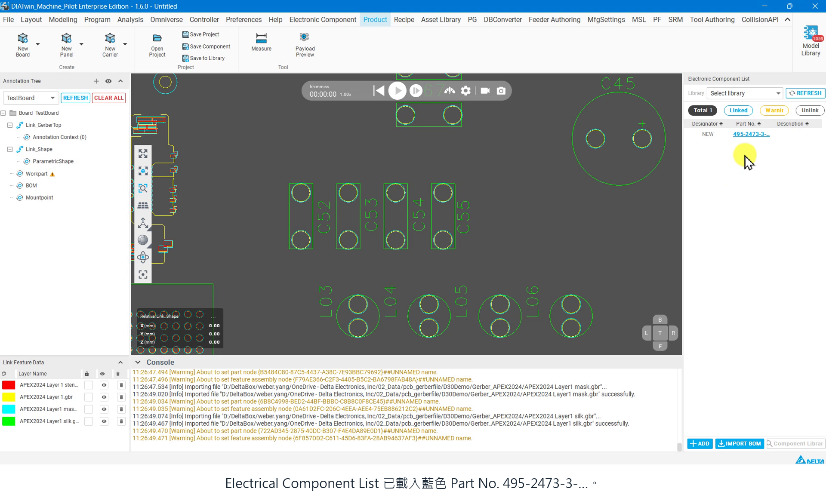Screen dimensions: 826x504
Task: Click the shaded sphere display icon
Action: [x=143, y=240]
